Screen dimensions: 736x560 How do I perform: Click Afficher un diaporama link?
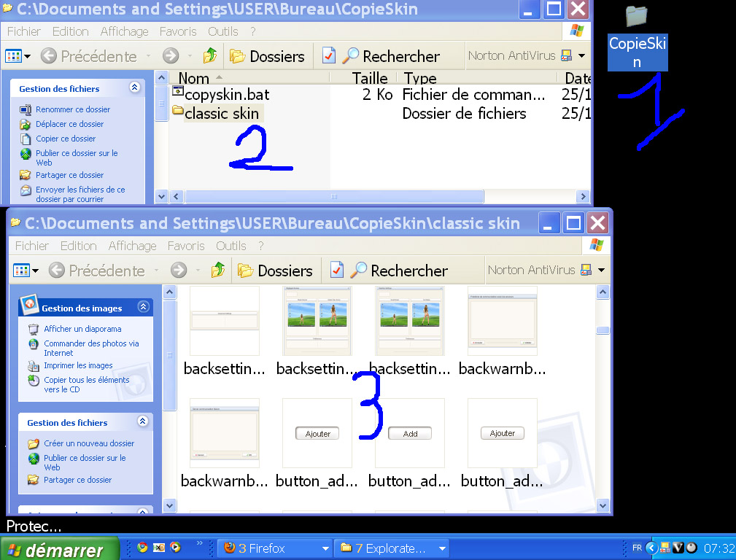click(x=82, y=329)
